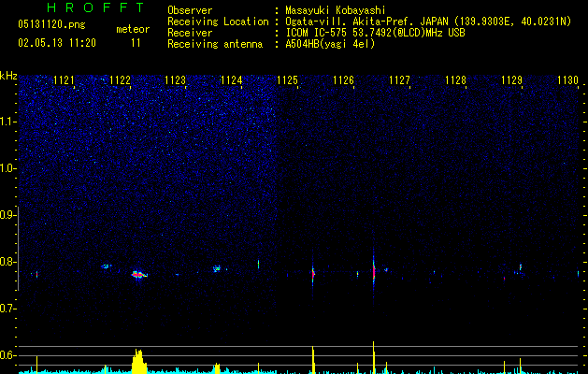Click the HROFFT title text
The height and width of the screenshot is (374, 588).
point(95,7)
